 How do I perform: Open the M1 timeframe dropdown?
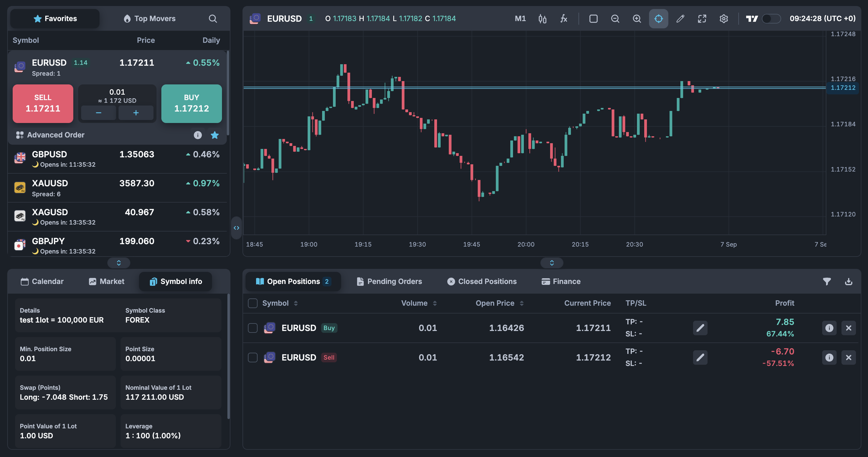pyautogui.click(x=520, y=18)
